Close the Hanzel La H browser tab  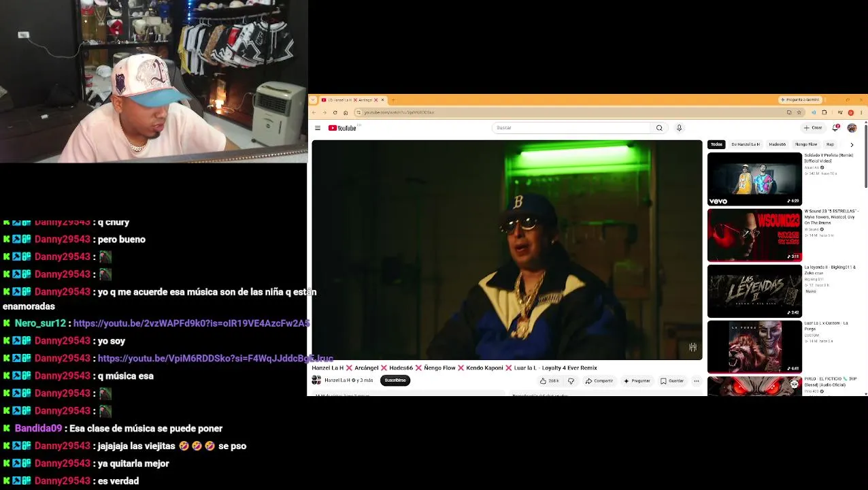pos(382,100)
